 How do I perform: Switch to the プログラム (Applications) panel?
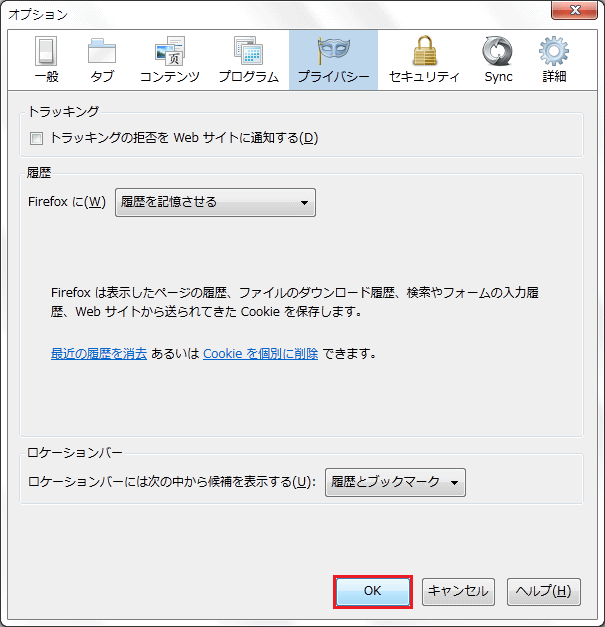pos(249,60)
